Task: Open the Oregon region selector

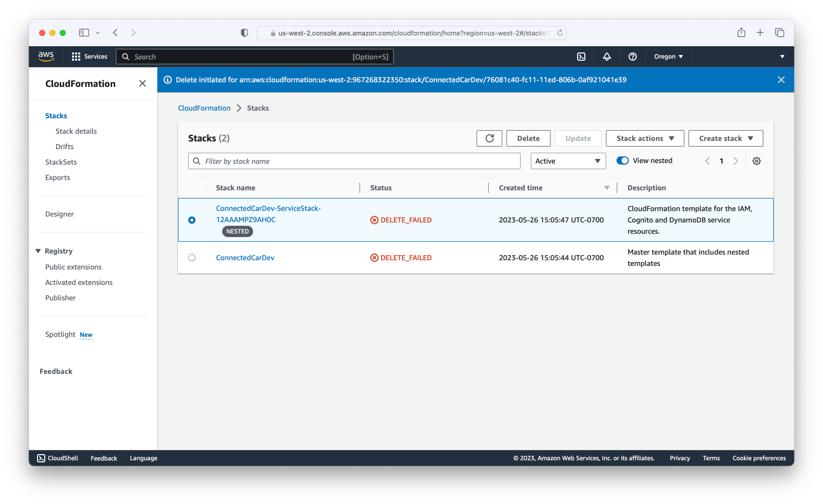Action: tap(668, 57)
